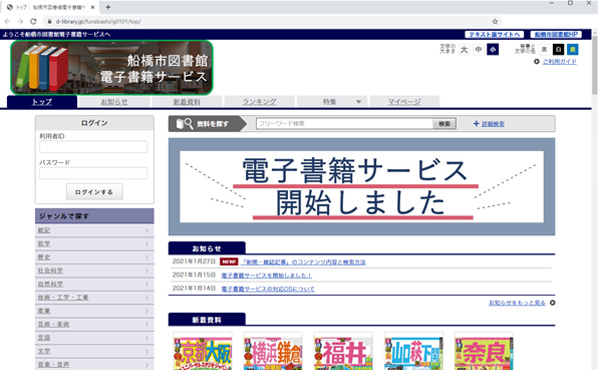Switch to the マイページ tab
The image size is (598, 370).
tap(404, 102)
